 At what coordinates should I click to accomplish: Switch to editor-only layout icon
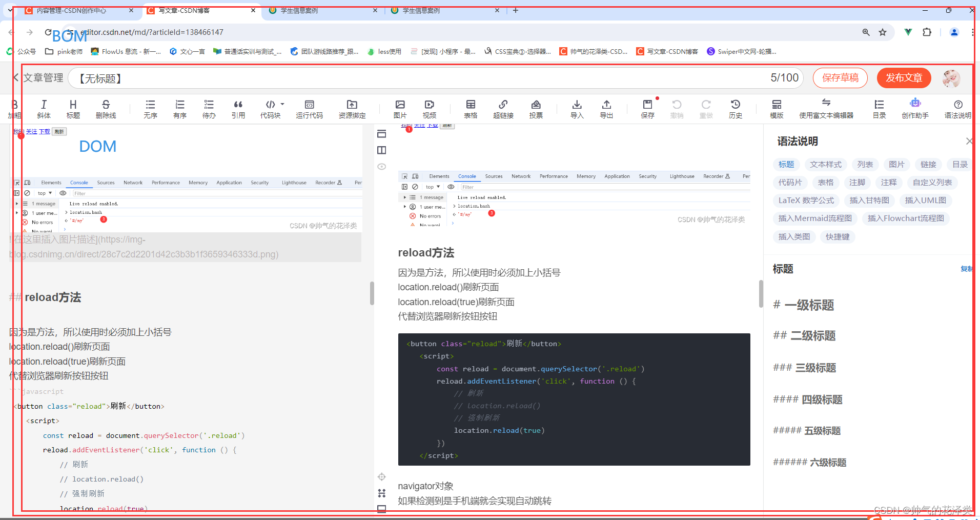(381, 134)
